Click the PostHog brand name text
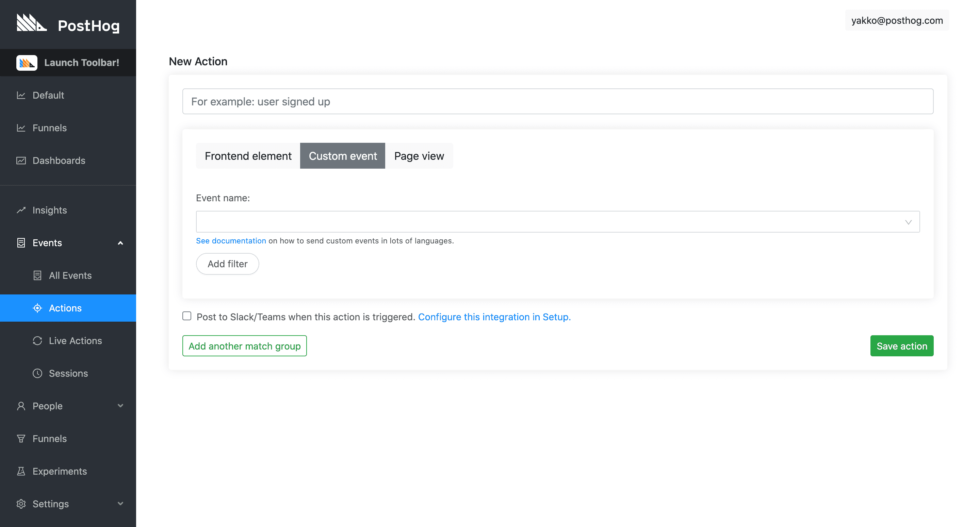 (x=88, y=26)
